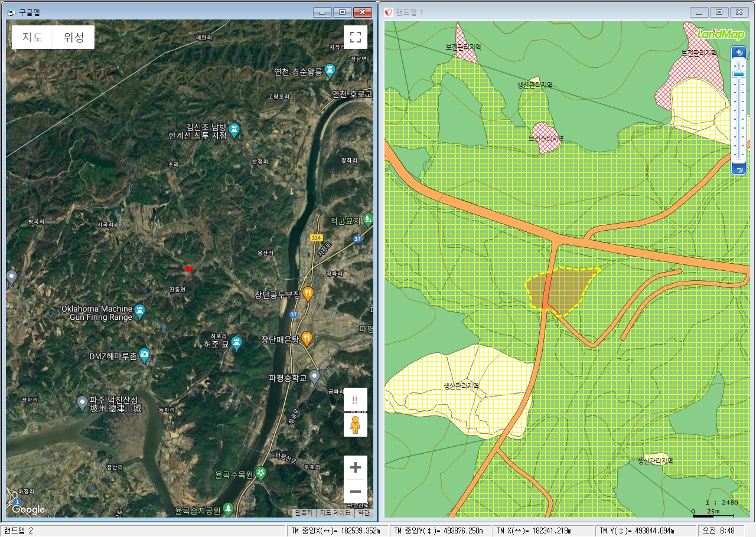756x537 pixels.
Task: Select the 장단콩두부집 restaurant marker
Action: click(308, 293)
